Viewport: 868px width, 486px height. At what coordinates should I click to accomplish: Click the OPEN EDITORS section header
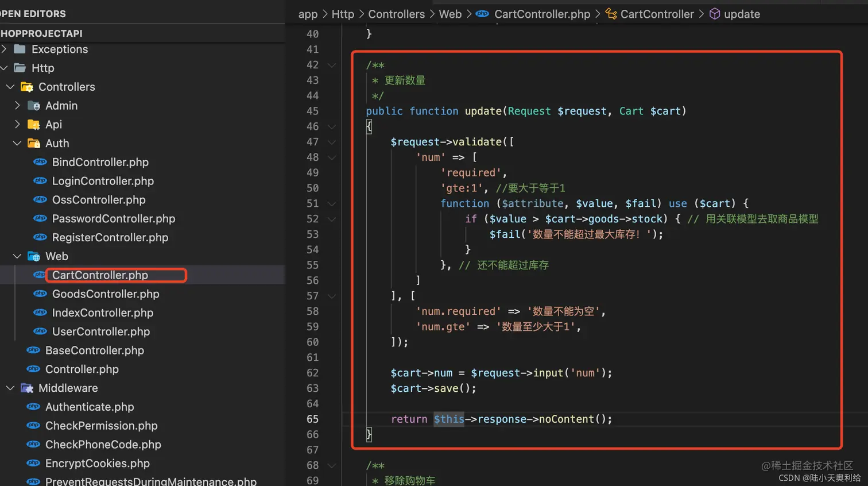(x=33, y=13)
